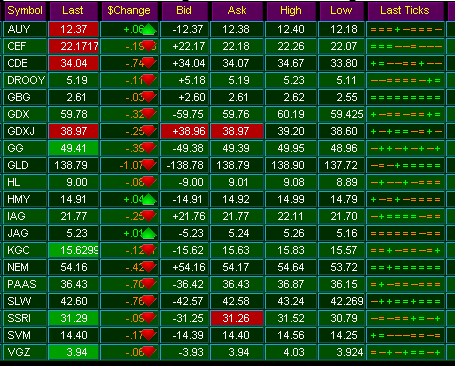Viewport: 455px width, 366px height.
Task: Click the red down arrow in CDE row
Action: 149,63
